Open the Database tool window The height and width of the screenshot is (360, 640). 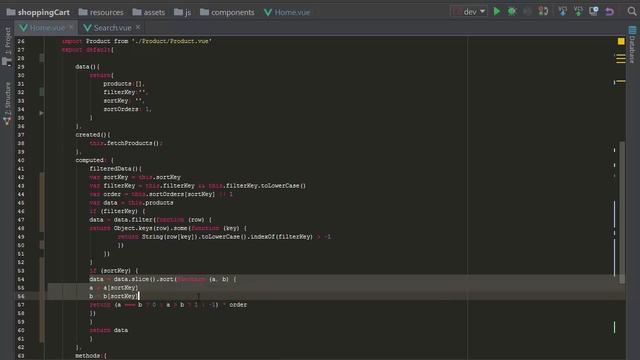pyautogui.click(x=632, y=45)
